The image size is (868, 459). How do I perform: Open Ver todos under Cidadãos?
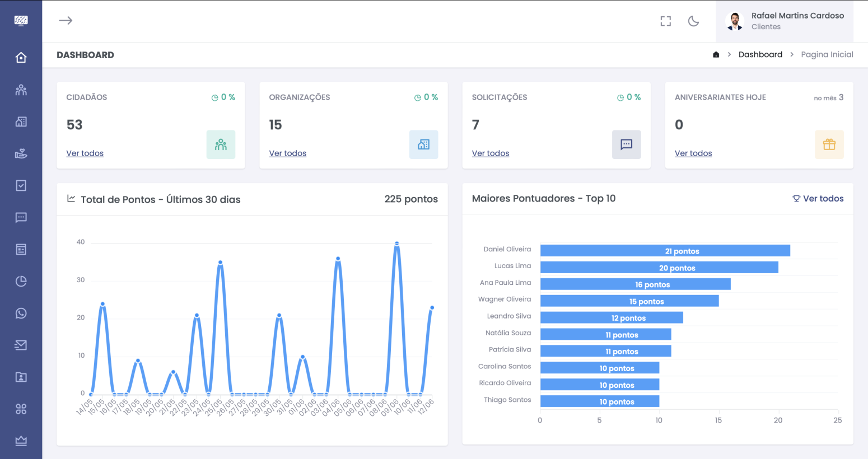click(85, 153)
